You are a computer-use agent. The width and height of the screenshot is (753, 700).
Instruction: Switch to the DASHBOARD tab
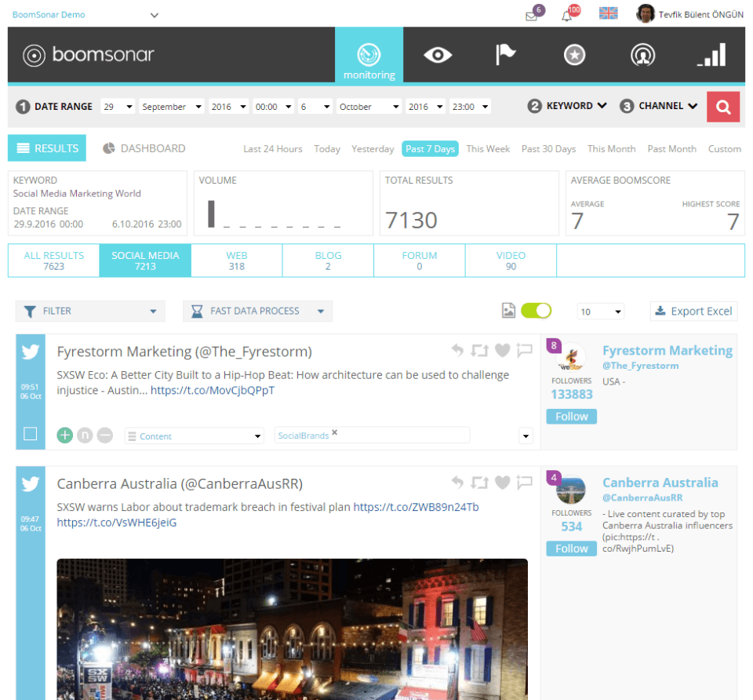click(x=144, y=148)
